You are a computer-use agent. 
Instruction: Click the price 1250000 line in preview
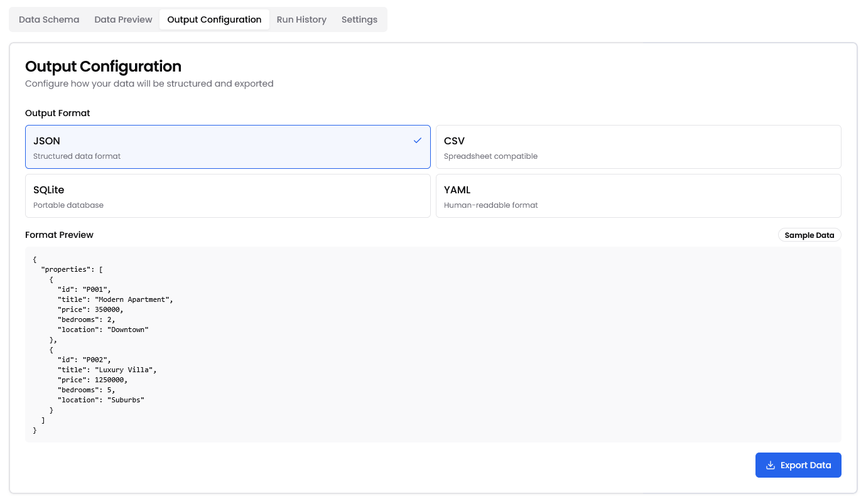point(97,380)
